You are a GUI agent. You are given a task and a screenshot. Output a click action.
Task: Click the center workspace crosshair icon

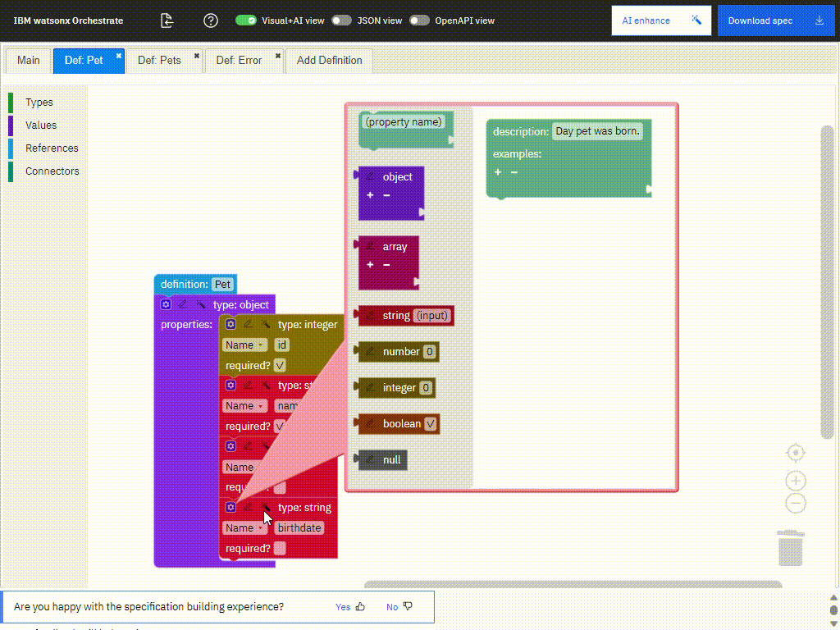[x=795, y=453]
